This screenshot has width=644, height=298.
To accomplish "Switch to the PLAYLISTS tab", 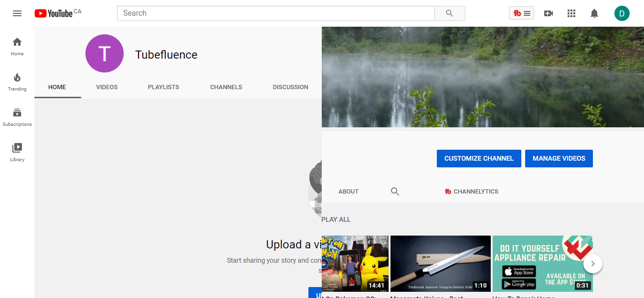I will tap(163, 87).
